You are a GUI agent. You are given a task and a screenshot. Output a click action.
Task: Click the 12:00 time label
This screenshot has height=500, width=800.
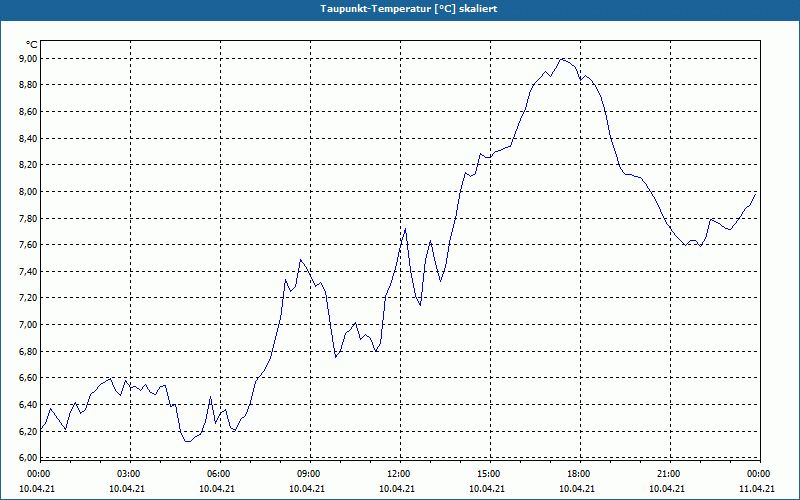pos(398,474)
